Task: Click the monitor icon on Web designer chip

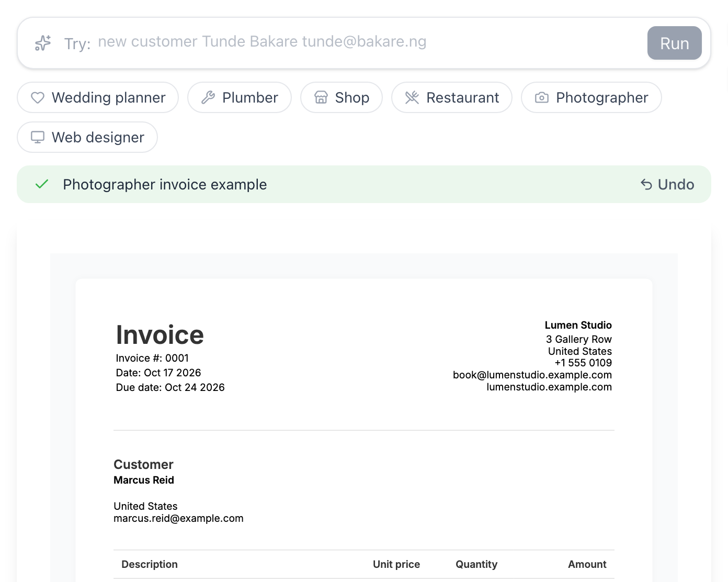Action: click(x=38, y=138)
